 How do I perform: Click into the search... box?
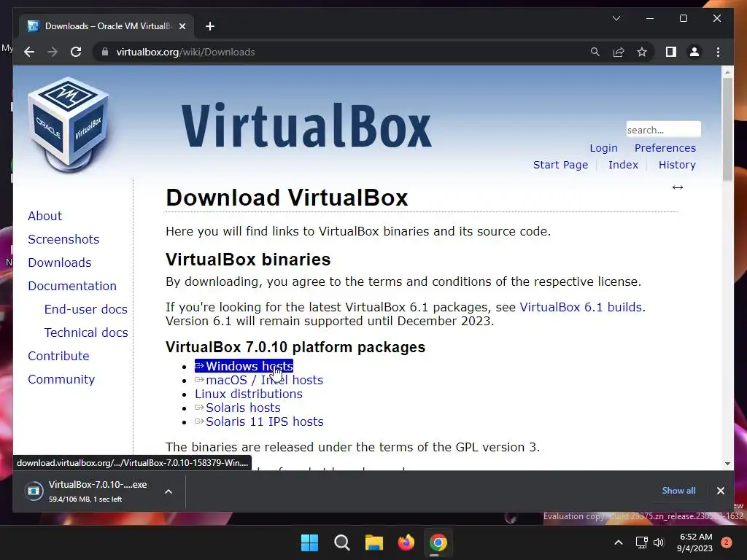[x=663, y=130]
